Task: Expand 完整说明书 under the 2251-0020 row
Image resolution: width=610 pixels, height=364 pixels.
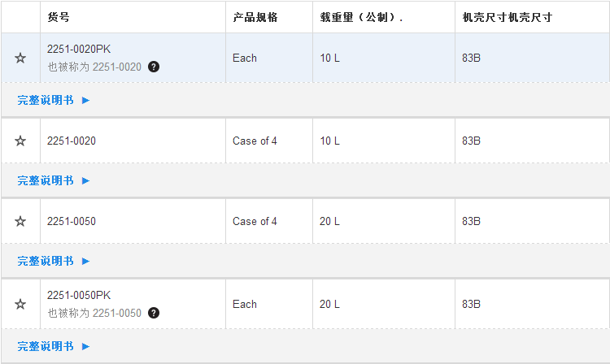Action: 54,180
